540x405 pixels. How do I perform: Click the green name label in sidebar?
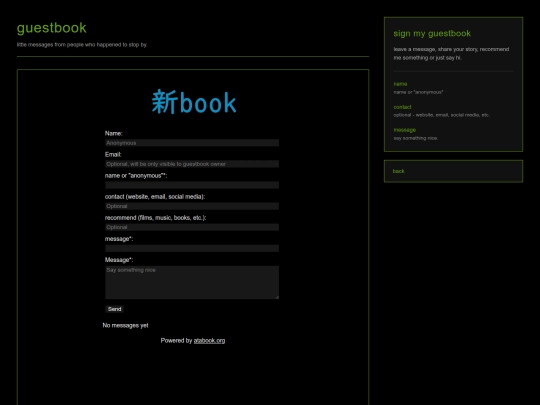coord(400,84)
